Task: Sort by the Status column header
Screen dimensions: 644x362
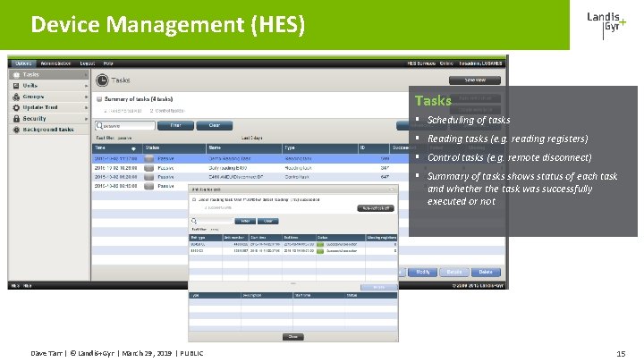Action: [x=174, y=148]
